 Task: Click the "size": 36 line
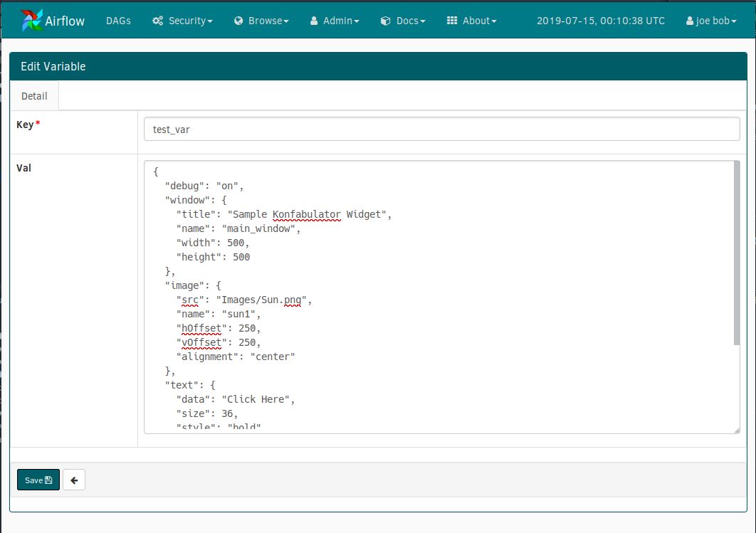point(207,413)
